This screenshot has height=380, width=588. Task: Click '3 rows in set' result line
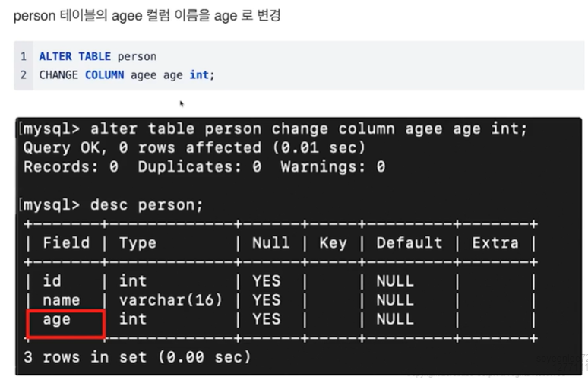(137, 357)
